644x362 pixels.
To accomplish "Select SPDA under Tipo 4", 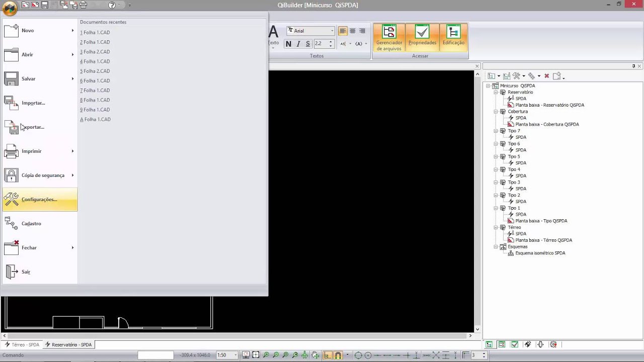I will click(x=521, y=176).
